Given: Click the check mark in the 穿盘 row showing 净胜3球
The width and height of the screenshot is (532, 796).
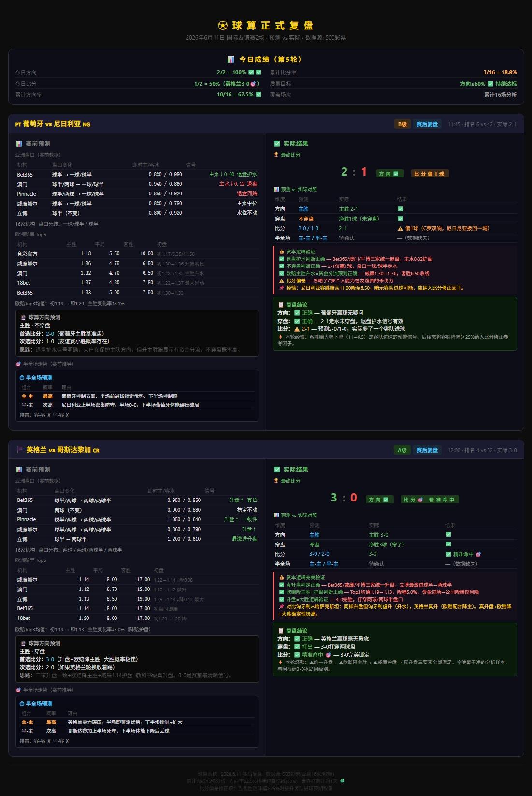Looking at the screenshot, I should point(448,545).
